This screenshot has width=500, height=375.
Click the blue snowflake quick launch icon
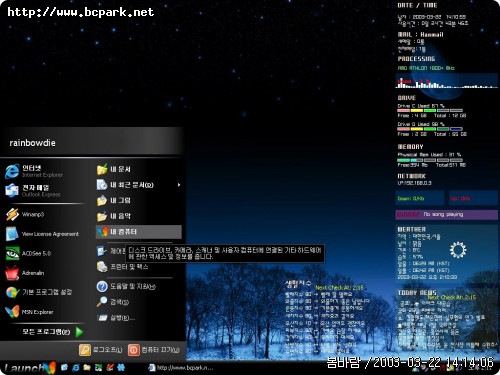(121, 368)
